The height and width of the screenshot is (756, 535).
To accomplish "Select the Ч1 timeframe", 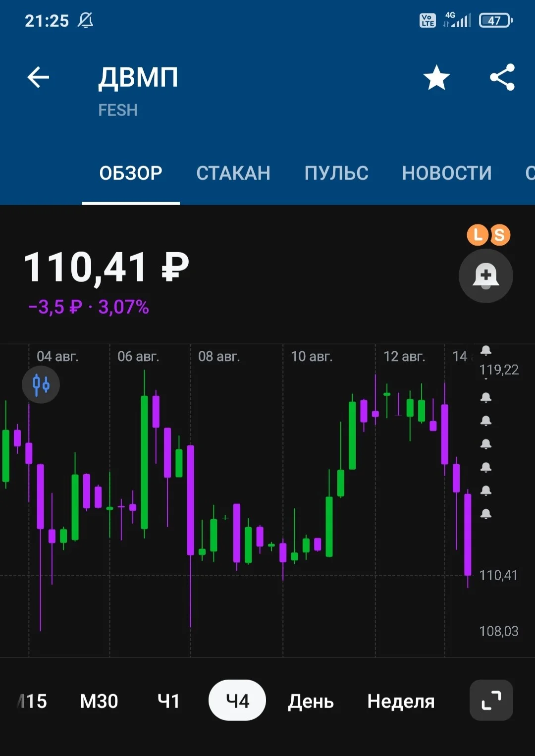I will point(168,701).
